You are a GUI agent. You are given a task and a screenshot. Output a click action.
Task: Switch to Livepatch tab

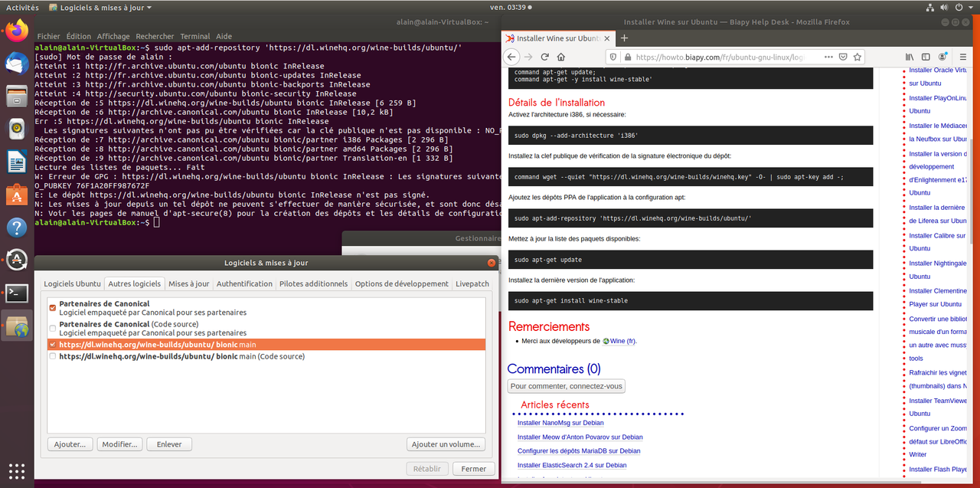click(472, 283)
